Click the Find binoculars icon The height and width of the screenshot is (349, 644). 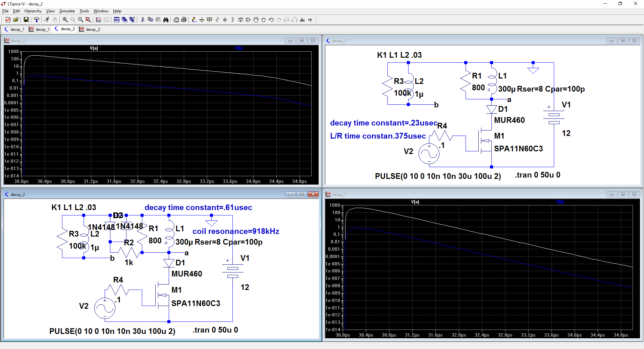click(x=166, y=20)
